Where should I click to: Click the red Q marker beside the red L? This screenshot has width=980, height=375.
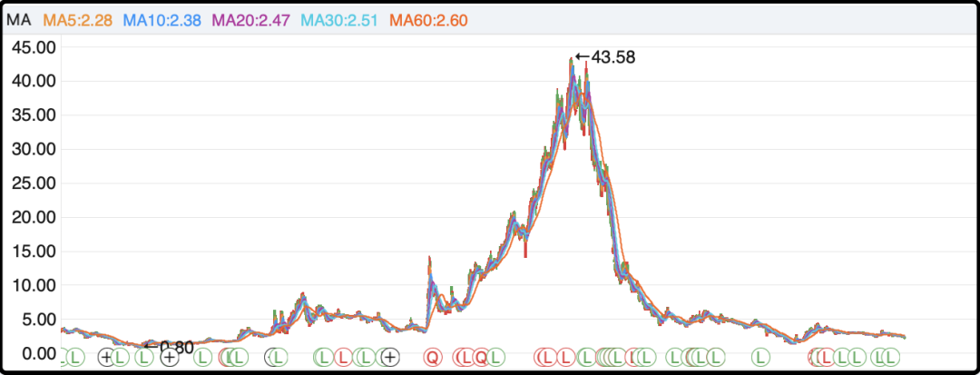481,358
